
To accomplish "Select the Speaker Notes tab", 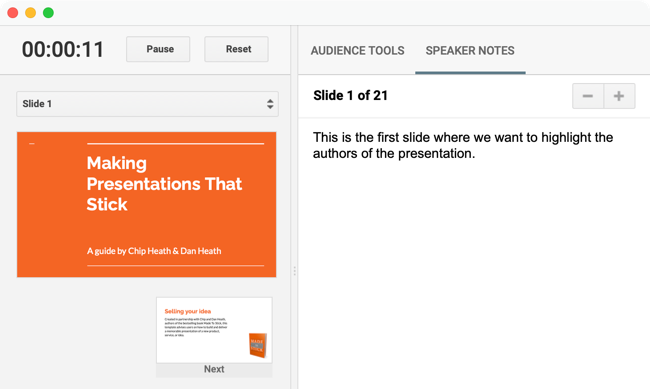I will tap(470, 51).
